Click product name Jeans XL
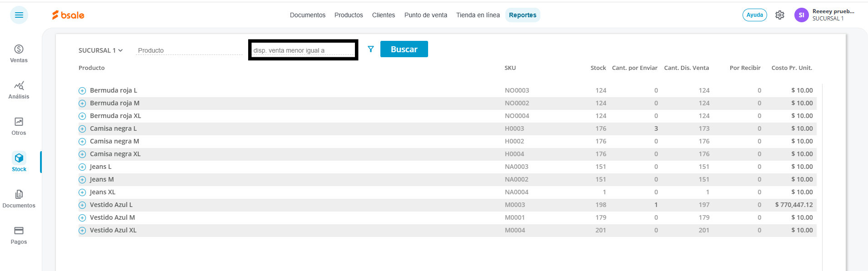The width and height of the screenshot is (868, 271). pyautogui.click(x=103, y=192)
